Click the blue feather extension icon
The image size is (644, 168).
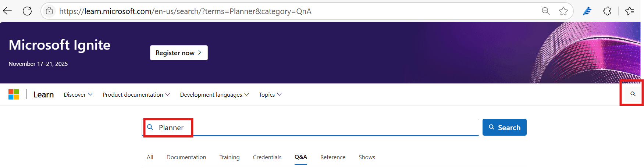(x=587, y=11)
